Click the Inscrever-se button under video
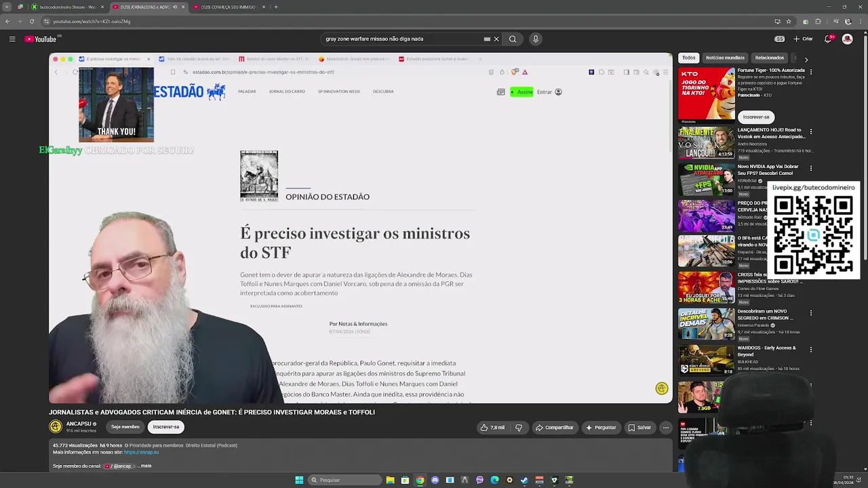 pyautogui.click(x=166, y=427)
